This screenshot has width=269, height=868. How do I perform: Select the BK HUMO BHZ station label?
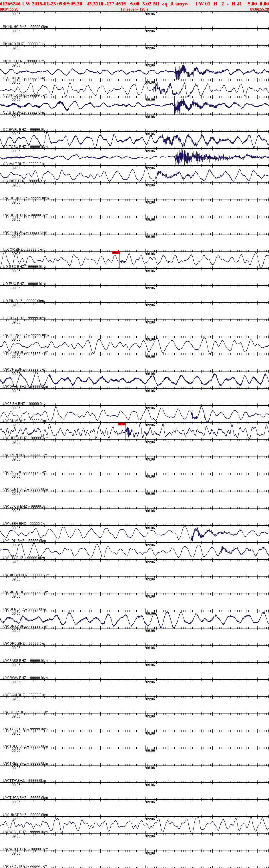point(25,27)
